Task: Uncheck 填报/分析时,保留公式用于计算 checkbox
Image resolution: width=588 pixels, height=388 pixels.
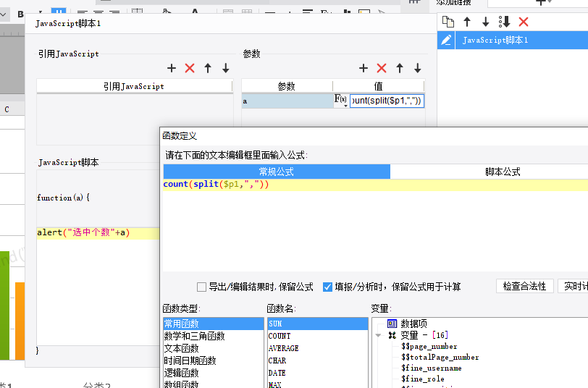Action: pyautogui.click(x=328, y=287)
